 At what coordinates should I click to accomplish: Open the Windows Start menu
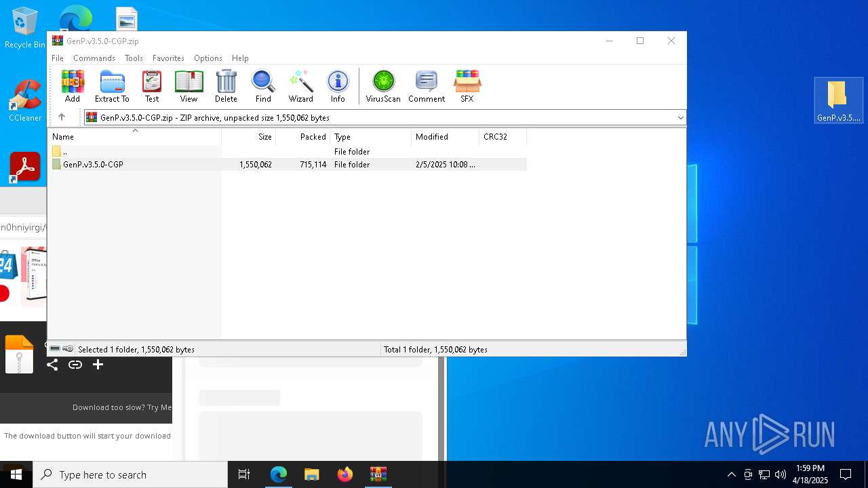(x=16, y=474)
